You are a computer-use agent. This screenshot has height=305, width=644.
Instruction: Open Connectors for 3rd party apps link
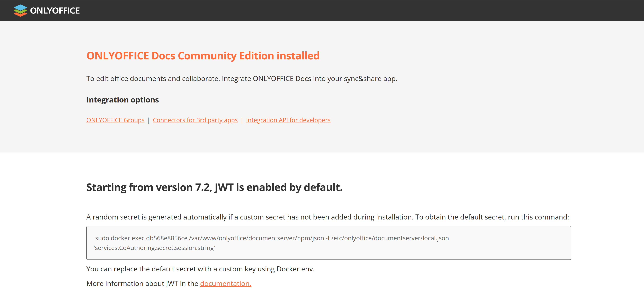click(195, 120)
